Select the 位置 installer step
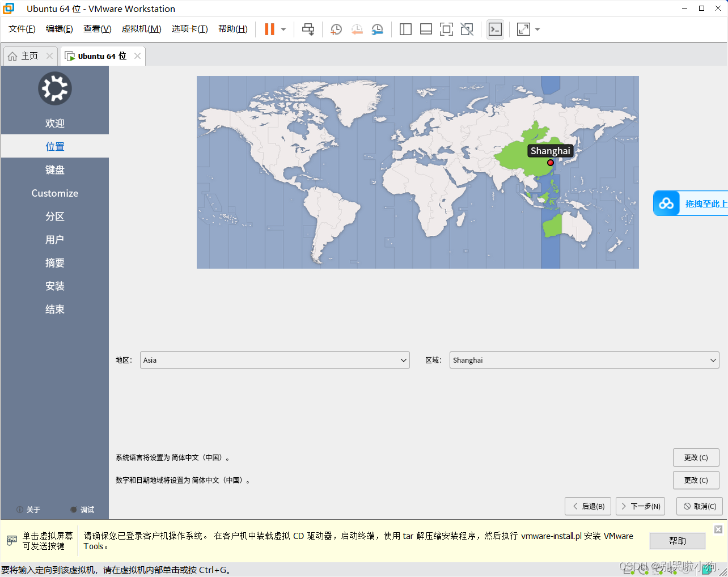Screen dimensions: 728x577 pyautogui.click(x=55, y=146)
